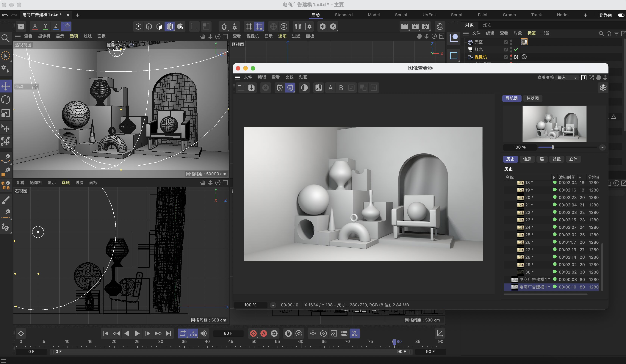Open the Edit Render Settings icon
This screenshot has height=364, width=626.
[425, 26]
